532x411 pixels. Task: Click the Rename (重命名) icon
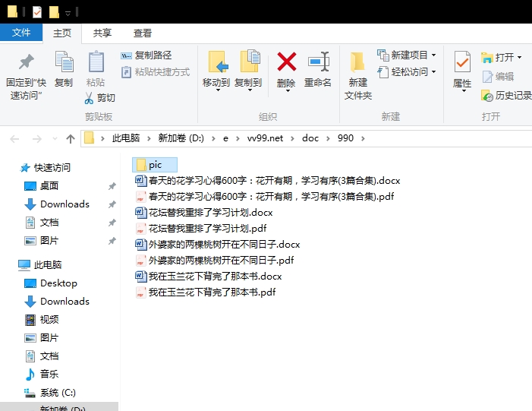(x=318, y=62)
